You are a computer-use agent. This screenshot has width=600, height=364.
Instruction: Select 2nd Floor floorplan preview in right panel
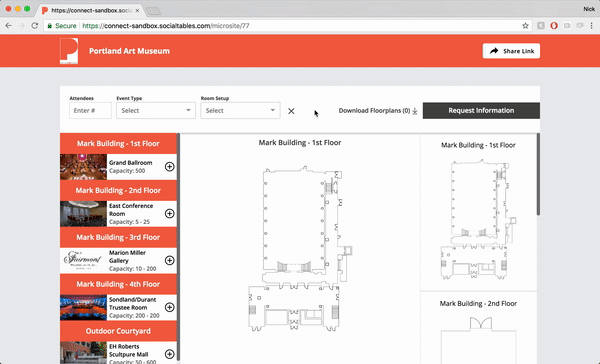[478, 340]
